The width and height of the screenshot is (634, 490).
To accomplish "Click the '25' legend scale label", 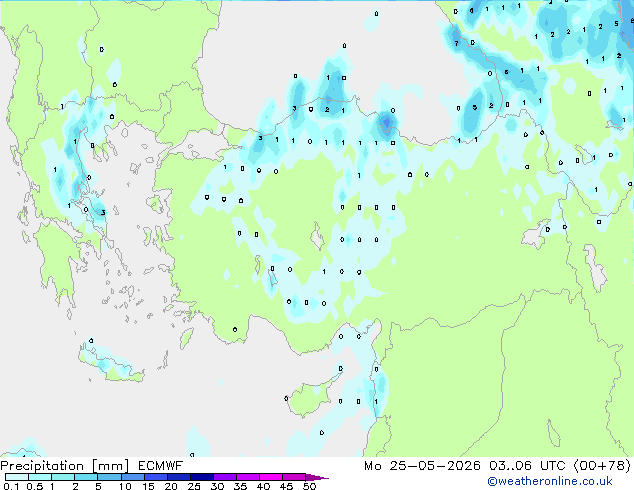I will pos(194,486).
